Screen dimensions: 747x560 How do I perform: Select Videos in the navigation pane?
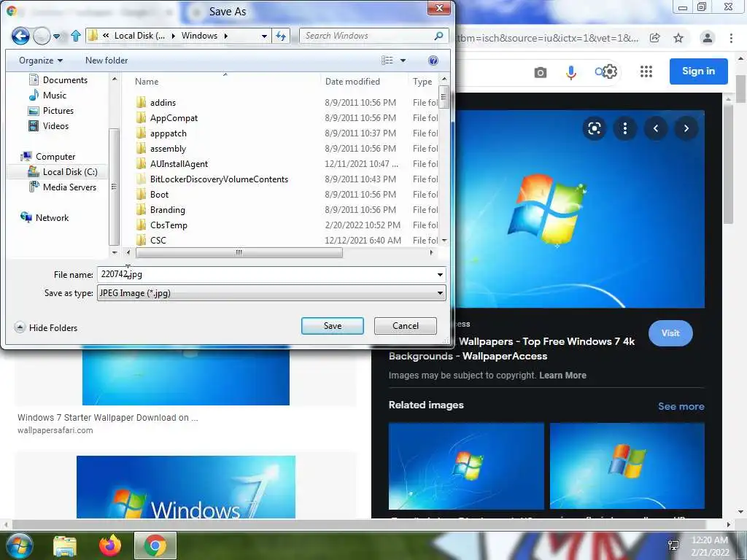pyautogui.click(x=49, y=125)
